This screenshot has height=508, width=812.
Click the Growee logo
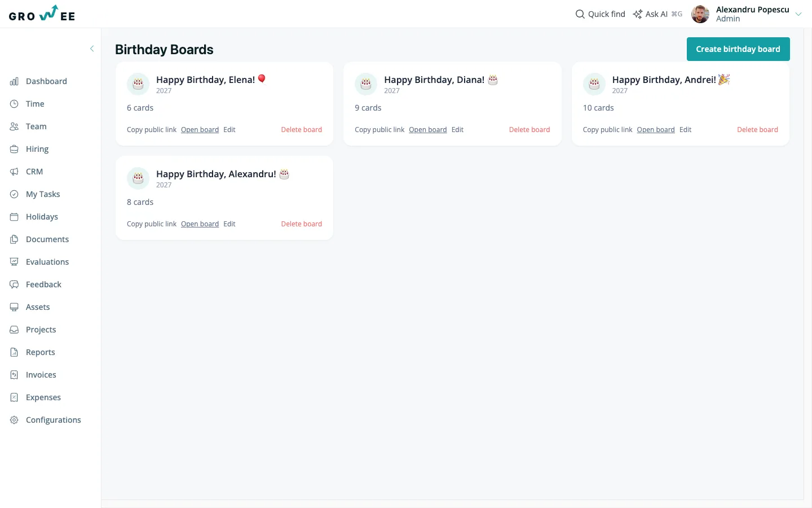(42, 14)
